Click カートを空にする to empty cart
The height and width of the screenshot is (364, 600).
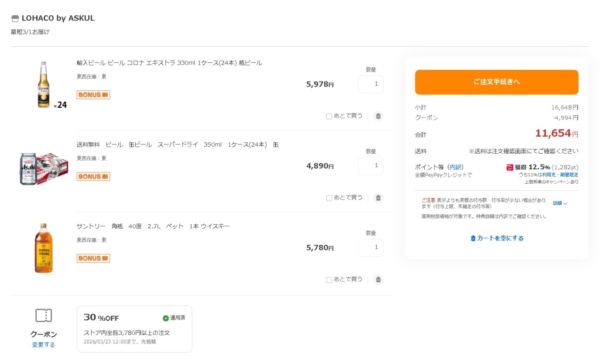(497, 238)
